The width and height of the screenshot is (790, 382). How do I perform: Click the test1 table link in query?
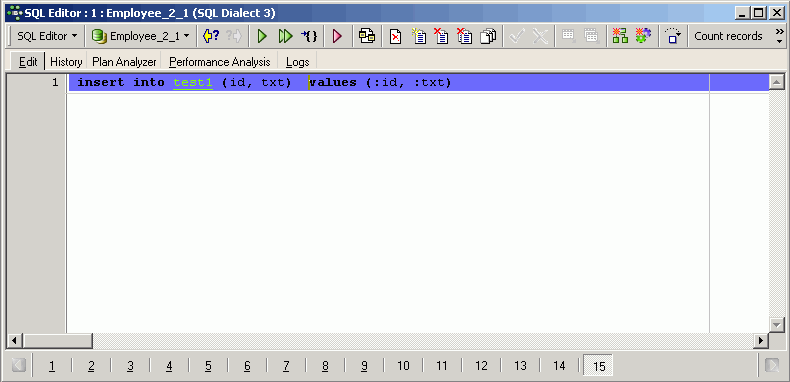[193, 83]
